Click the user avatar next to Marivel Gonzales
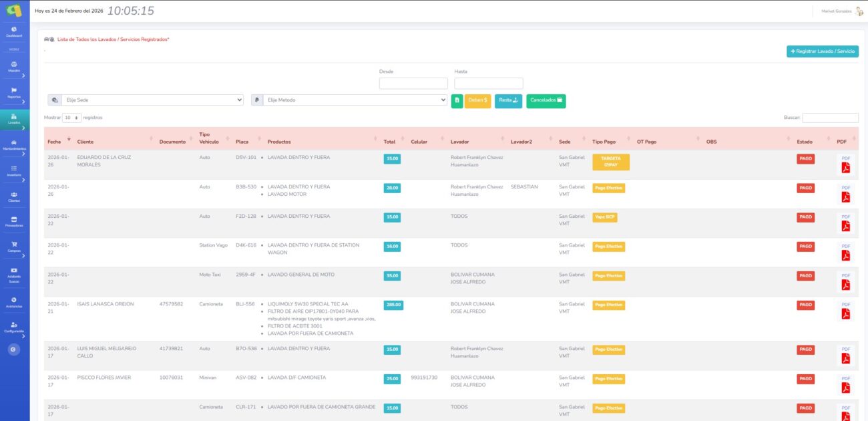 (x=859, y=11)
